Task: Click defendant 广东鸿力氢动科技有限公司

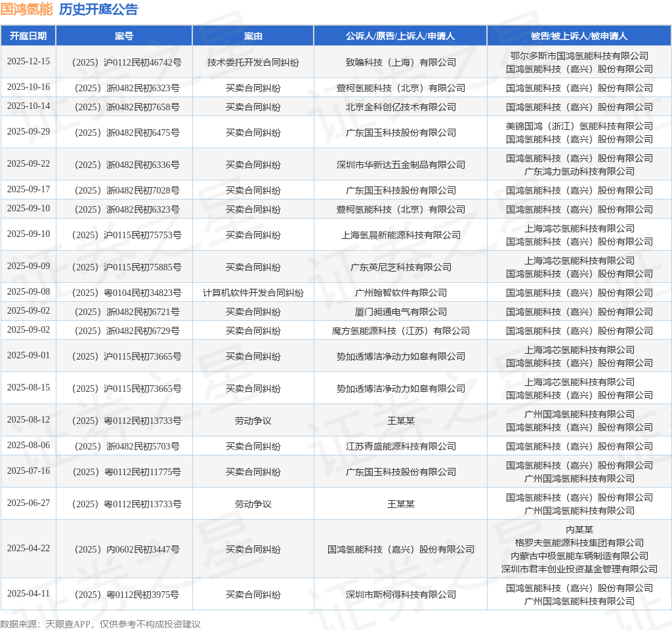Action: [x=579, y=171]
